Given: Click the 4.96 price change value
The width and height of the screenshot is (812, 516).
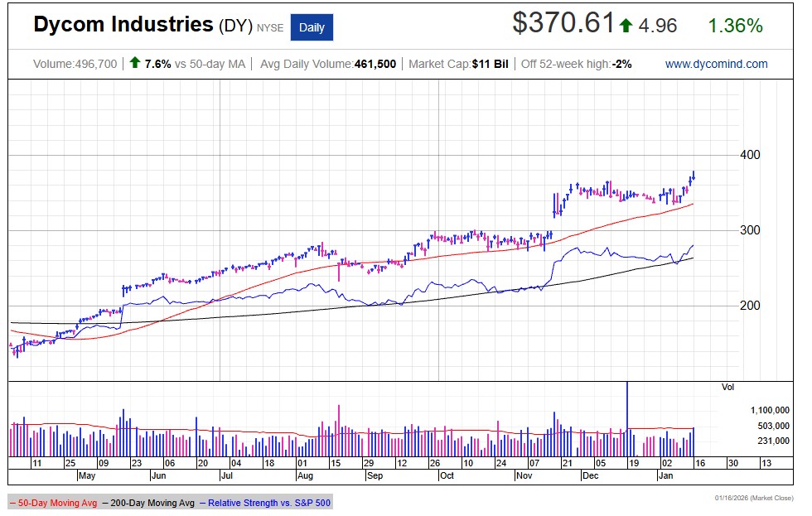Looking at the screenshot, I should 658,26.
